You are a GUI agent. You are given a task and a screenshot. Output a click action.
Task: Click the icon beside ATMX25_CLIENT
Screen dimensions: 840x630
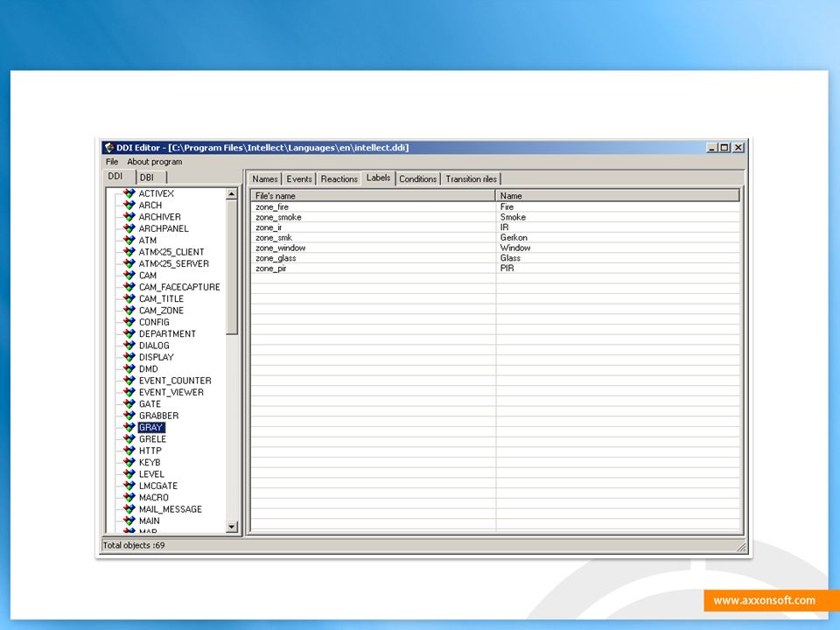coord(129,252)
